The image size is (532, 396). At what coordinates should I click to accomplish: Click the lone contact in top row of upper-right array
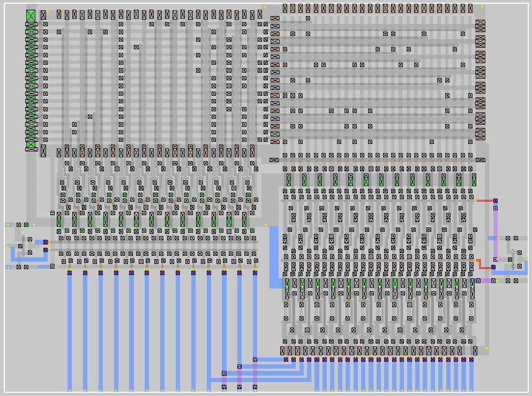point(308,18)
